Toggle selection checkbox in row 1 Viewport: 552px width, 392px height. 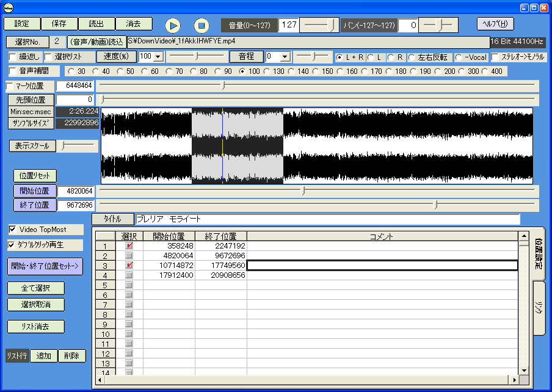pos(129,246)
